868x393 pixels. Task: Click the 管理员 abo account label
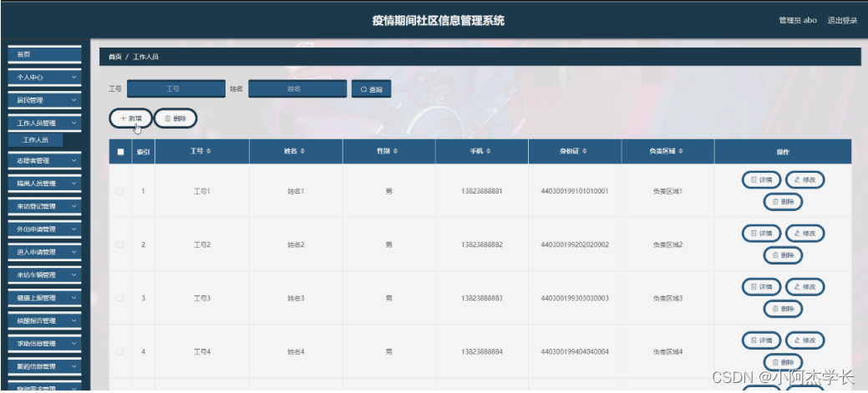point(798,21)
